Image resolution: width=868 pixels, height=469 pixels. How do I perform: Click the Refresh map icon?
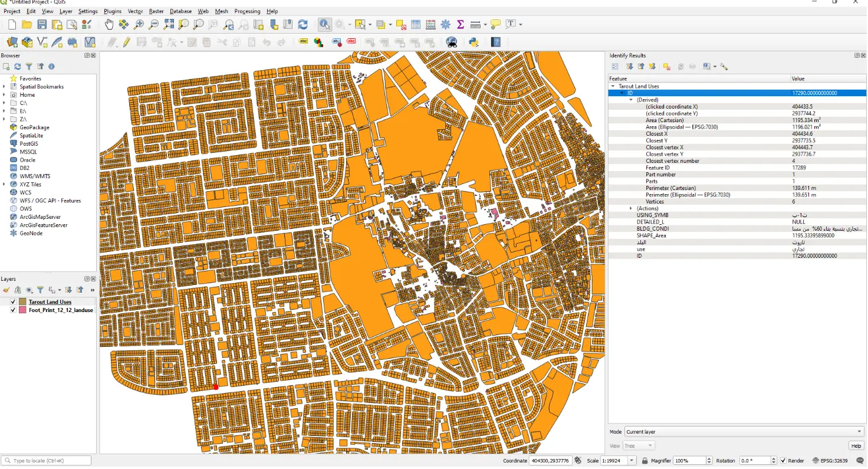click(303, 24)
